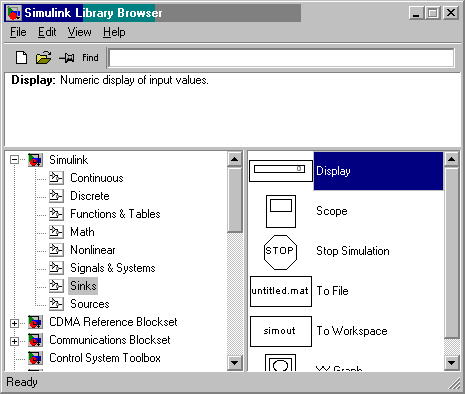Select the simout To Workspace block
This screenshot has width=465, height=394.
point(281,331)
